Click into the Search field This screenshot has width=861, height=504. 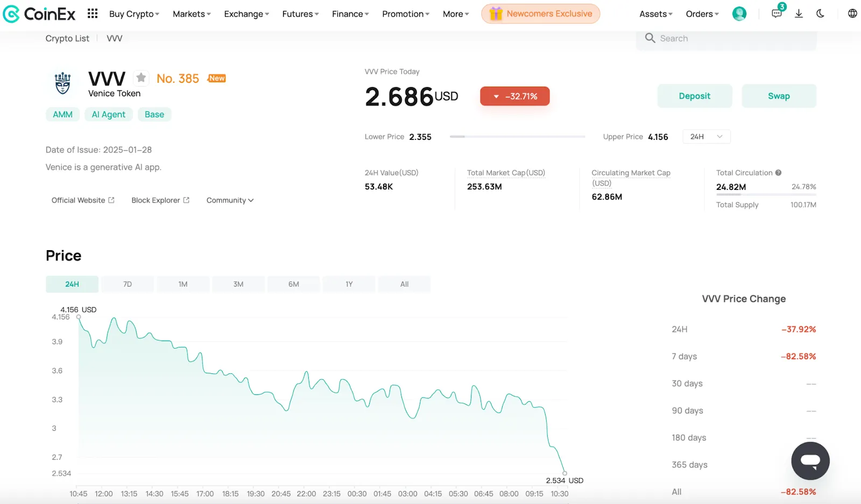click(x=726, y=38)
